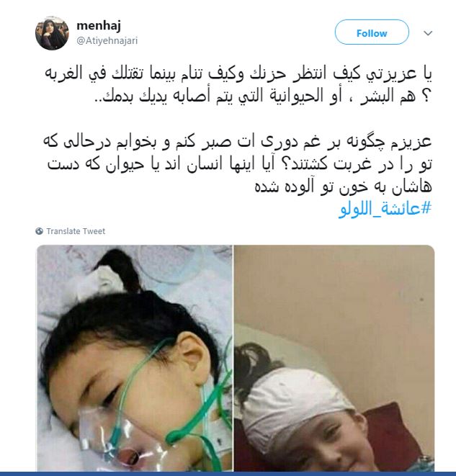Select the Arabic line starting يا عزيزتي
This screenshot has width=456, height=476.
tap(238, 73)
